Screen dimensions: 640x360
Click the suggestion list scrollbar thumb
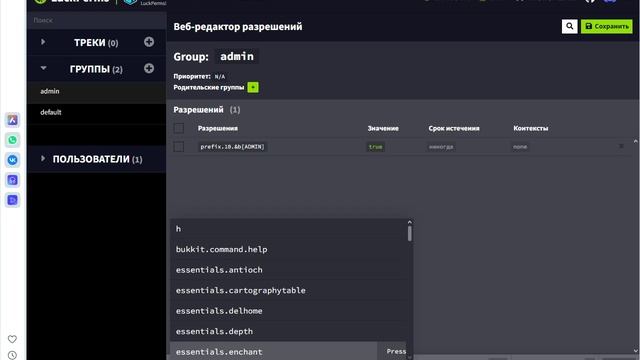pyautogui.click(x=409, y=233)
